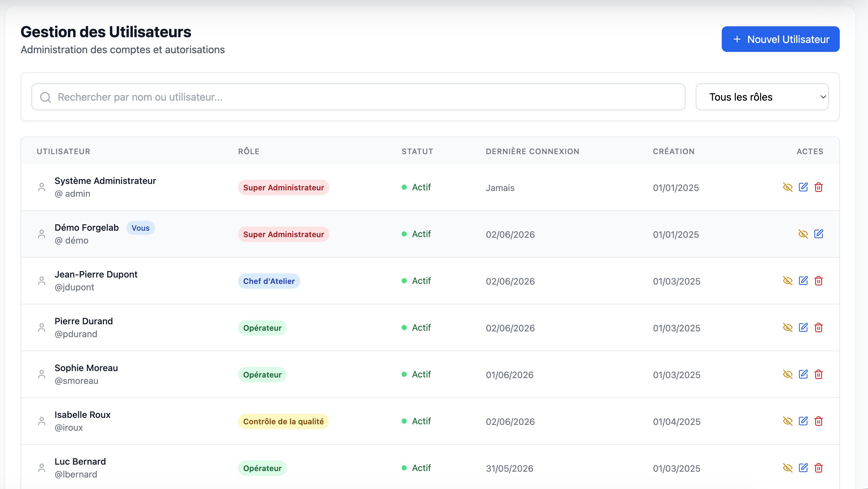Click the Actif status in Isabelle Roux row
Screen dimensions: 868x489
pyautogui.click(x=416, y=421)
